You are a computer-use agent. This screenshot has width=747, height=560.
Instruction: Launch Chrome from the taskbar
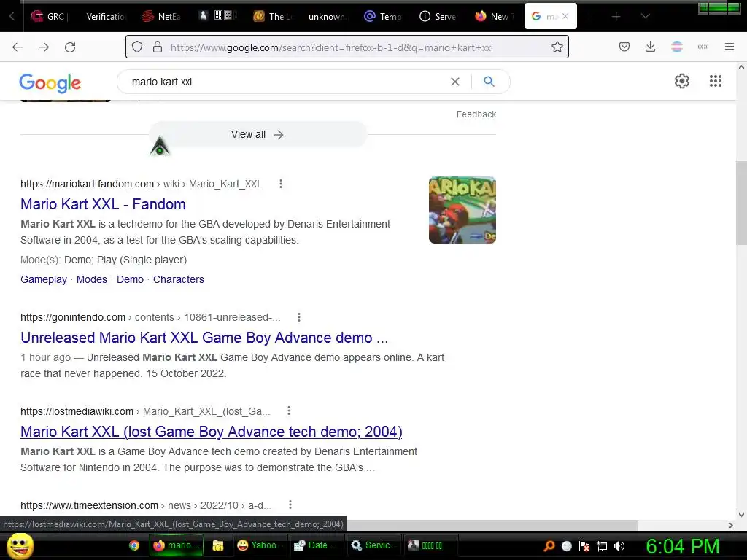134,545
